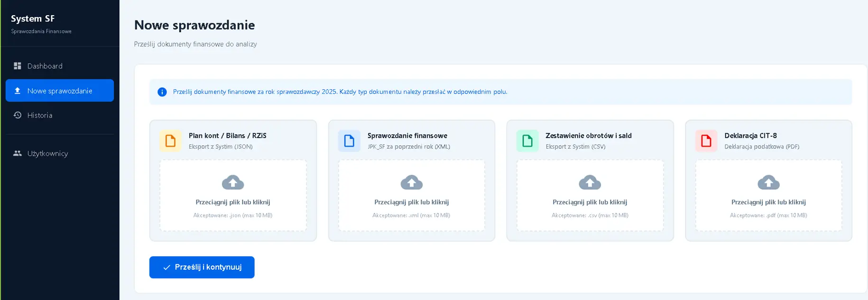Click the 'Nowe sprawozdanie' page title
The height and width of the screenshot is (300, 868).
(194, 25)
